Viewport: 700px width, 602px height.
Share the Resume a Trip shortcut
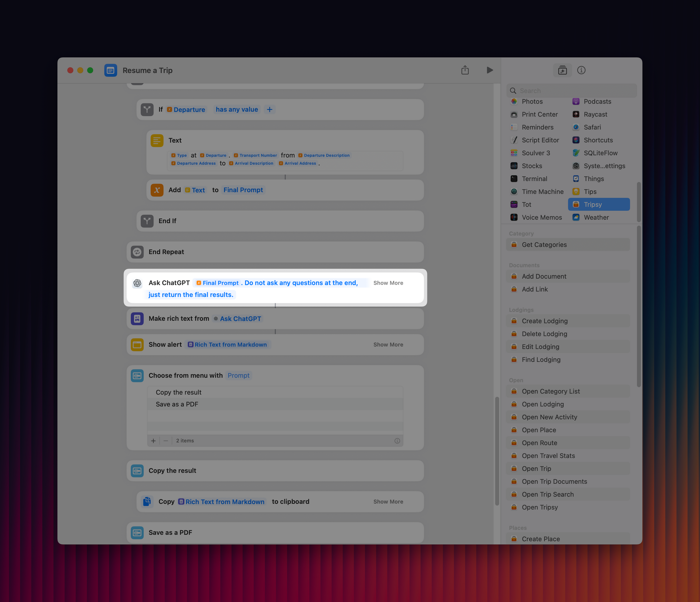pos(465,70)
